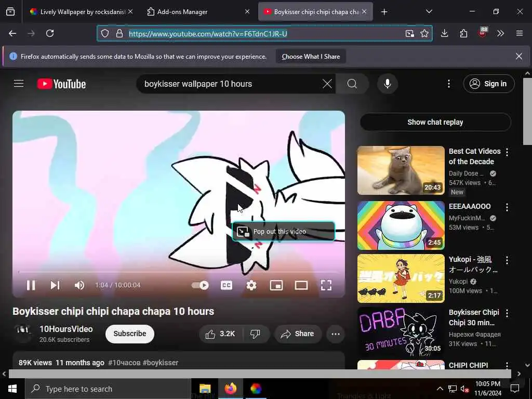Share this video
This screenshot has width=532, height=399.
click(297, 334)
